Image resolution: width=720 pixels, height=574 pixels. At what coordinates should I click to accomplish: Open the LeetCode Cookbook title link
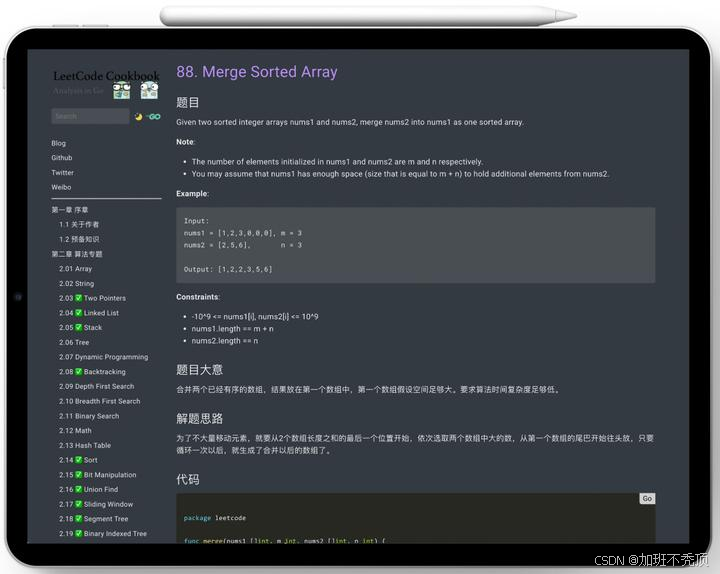pyautogui.click(x=106, y=75)
